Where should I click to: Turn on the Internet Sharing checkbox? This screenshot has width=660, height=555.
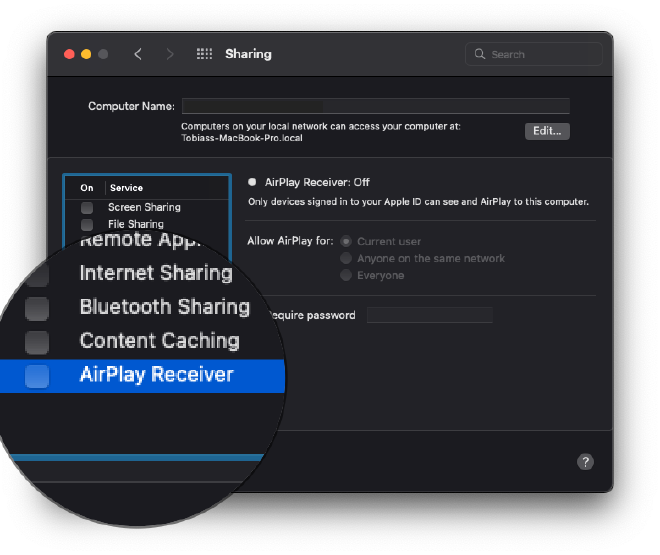click(x=37, y=274)
